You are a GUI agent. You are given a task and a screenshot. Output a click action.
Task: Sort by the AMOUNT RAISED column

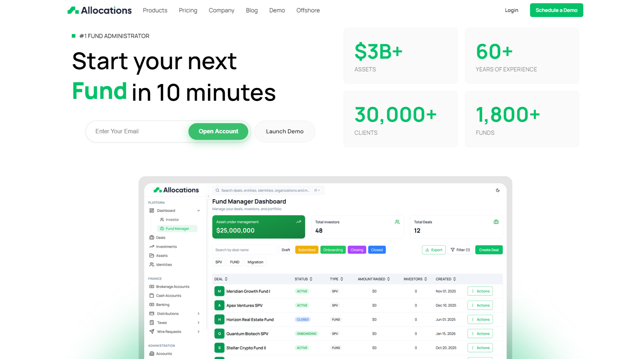coord(374,279)
